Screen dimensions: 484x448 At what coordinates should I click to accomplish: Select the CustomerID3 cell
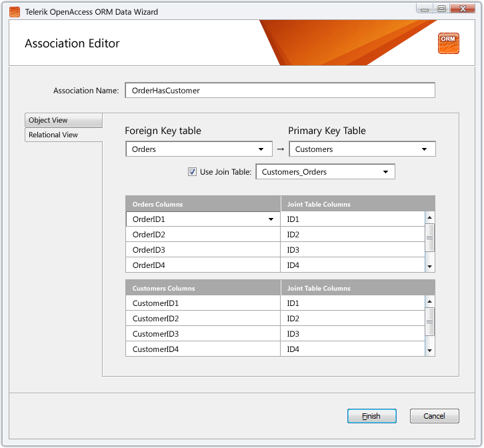(x=203, y=334)
